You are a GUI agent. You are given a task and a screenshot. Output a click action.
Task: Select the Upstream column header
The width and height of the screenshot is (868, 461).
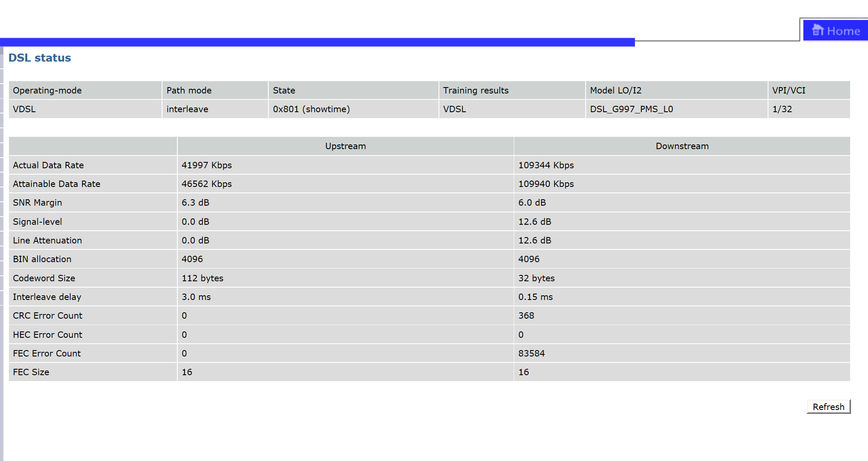tap(345, 146)
